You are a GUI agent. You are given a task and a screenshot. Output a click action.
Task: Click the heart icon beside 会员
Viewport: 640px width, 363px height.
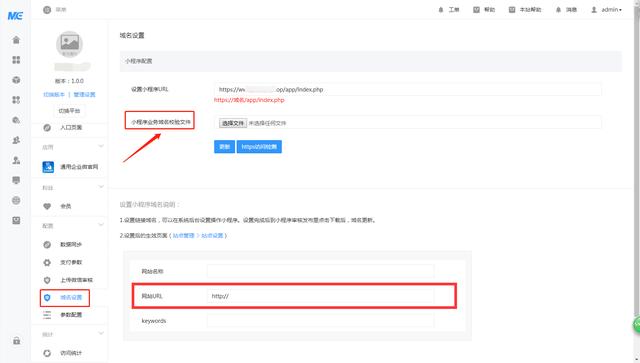point(47,206)
